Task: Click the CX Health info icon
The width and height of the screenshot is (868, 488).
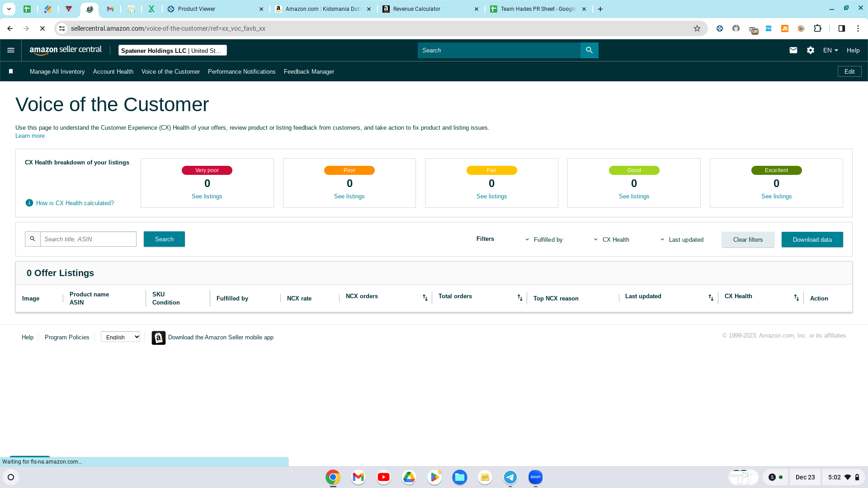Action: pos(29,203)
